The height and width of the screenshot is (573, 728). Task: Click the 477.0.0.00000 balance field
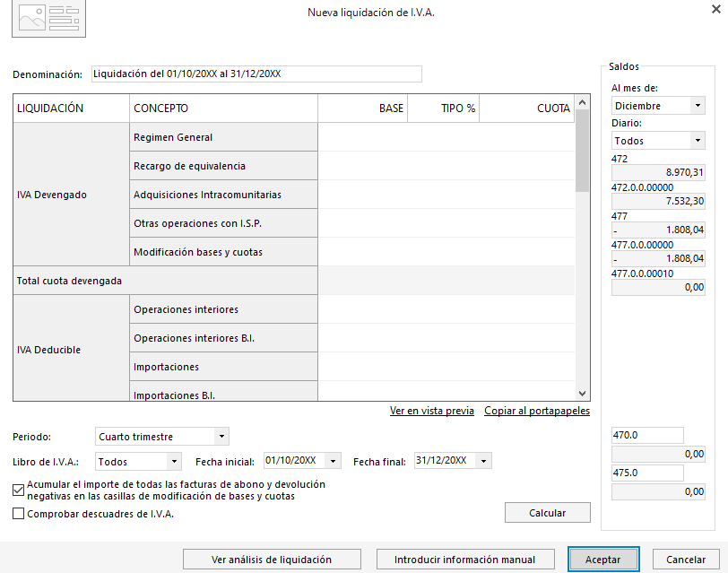(658, 258)
